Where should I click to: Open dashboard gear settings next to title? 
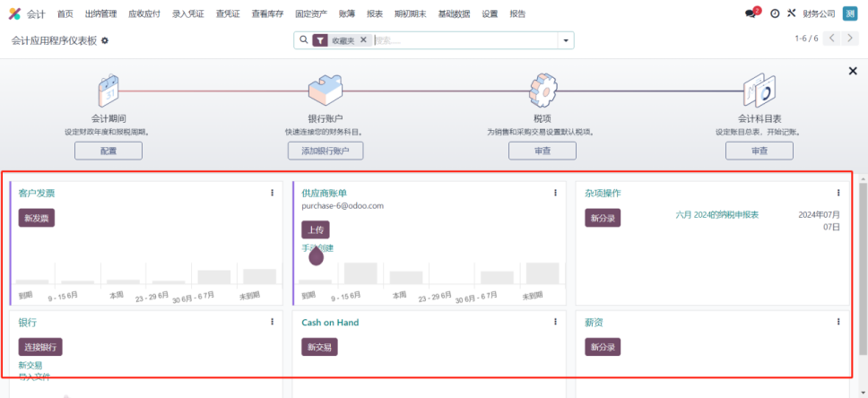(x=105, y=40)
